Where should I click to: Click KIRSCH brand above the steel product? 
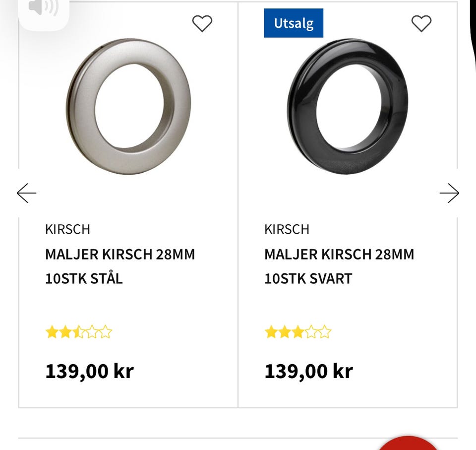68,229
